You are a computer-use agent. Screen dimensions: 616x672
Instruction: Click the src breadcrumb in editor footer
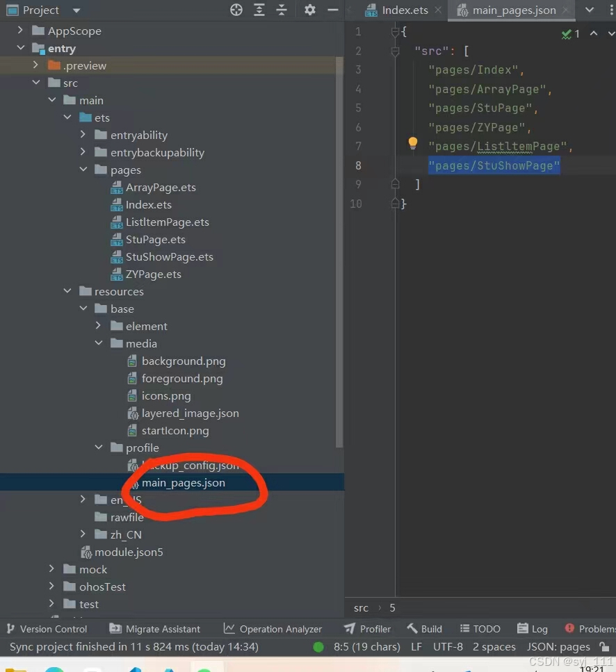(x=361, y=607)
